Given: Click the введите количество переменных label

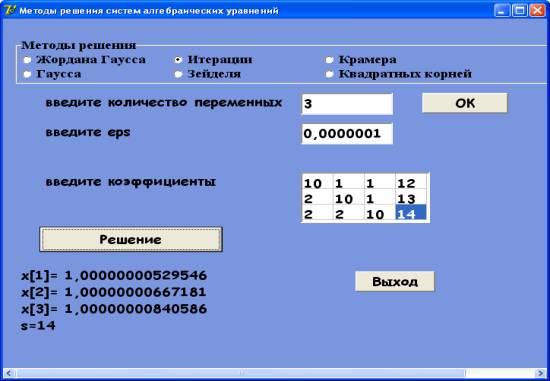Looking at the screenshot, I should pos(164,103).
